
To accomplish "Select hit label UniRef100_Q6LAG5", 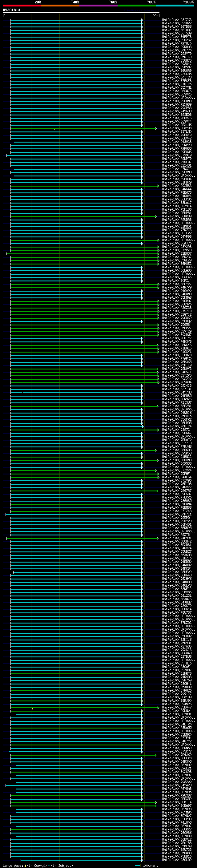I will 177,271.
